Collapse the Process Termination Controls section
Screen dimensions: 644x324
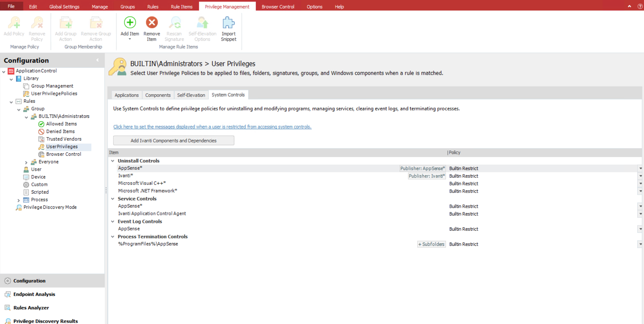(x=113, y=237)
